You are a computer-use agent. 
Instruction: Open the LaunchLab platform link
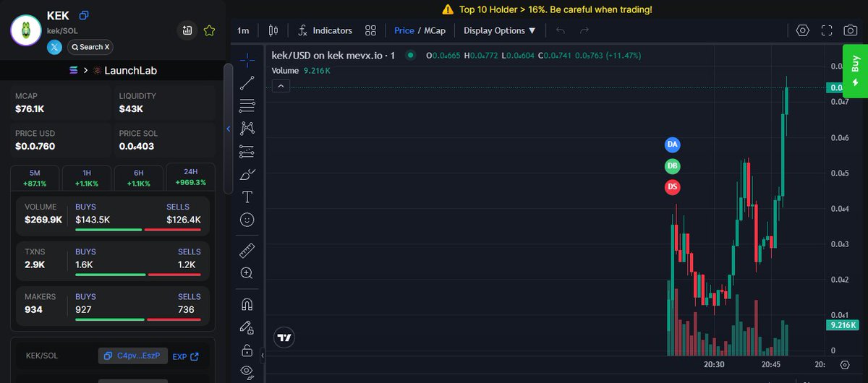[130, 70]
